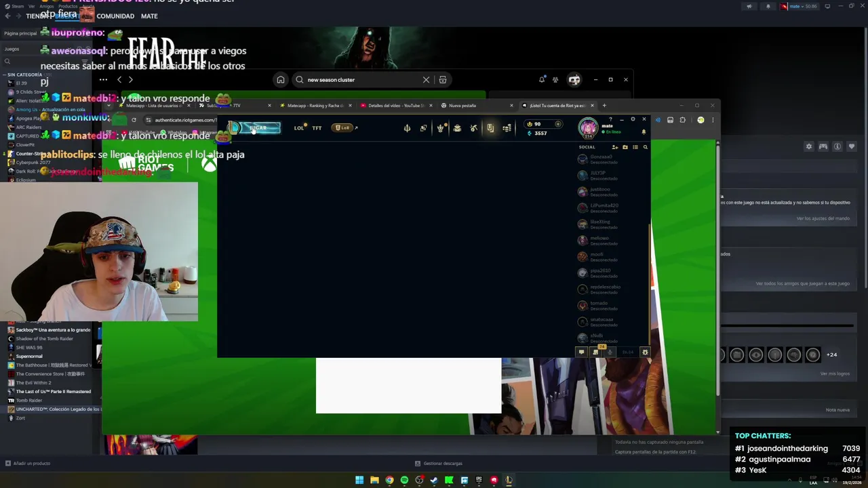Open the highlighted battle pass icon in League client
868x488 pixels.
(490, 127)
